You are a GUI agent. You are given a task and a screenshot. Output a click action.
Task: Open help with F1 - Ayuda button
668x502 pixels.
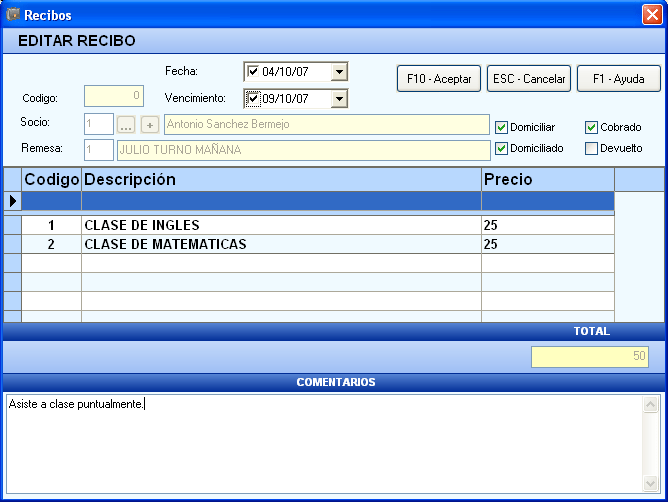click(x=619, y=78)
